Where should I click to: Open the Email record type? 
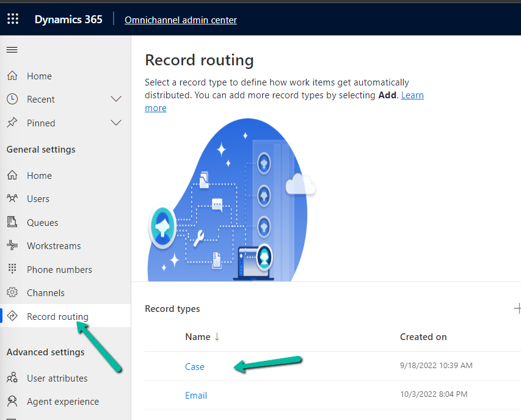pos(195,396)
